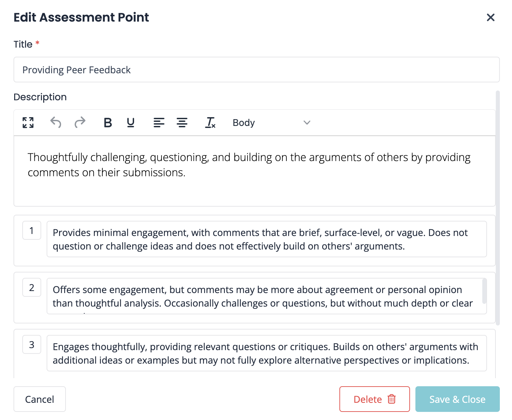The image size is (512, 420).
Task: Click the Save & Close button
Action: (457, 399)
